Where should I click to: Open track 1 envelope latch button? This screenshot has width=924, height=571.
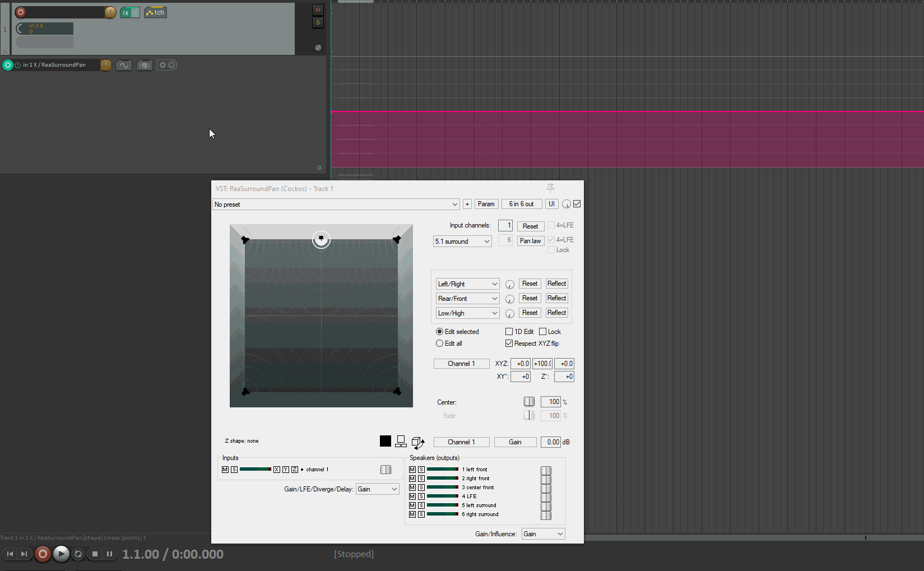[x=155, y=12]
